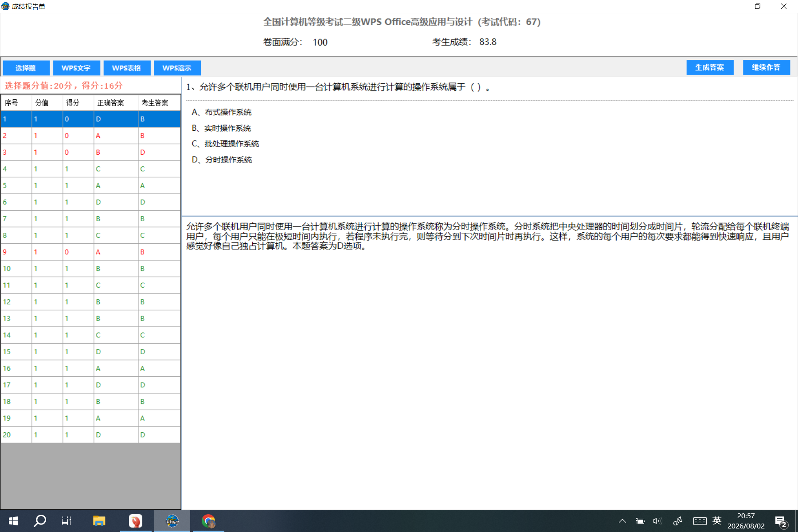Switch to the WPS演示 section tab

point(177,68)
